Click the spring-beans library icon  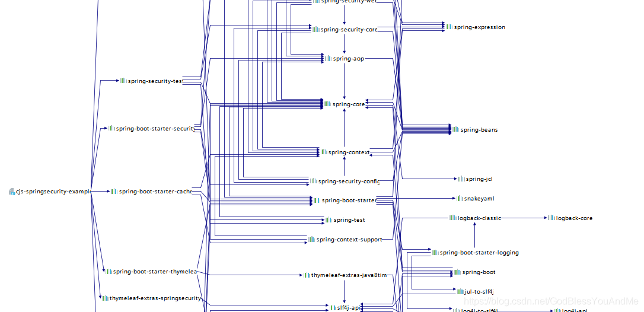pyautogui.click(x=456, y=129)
